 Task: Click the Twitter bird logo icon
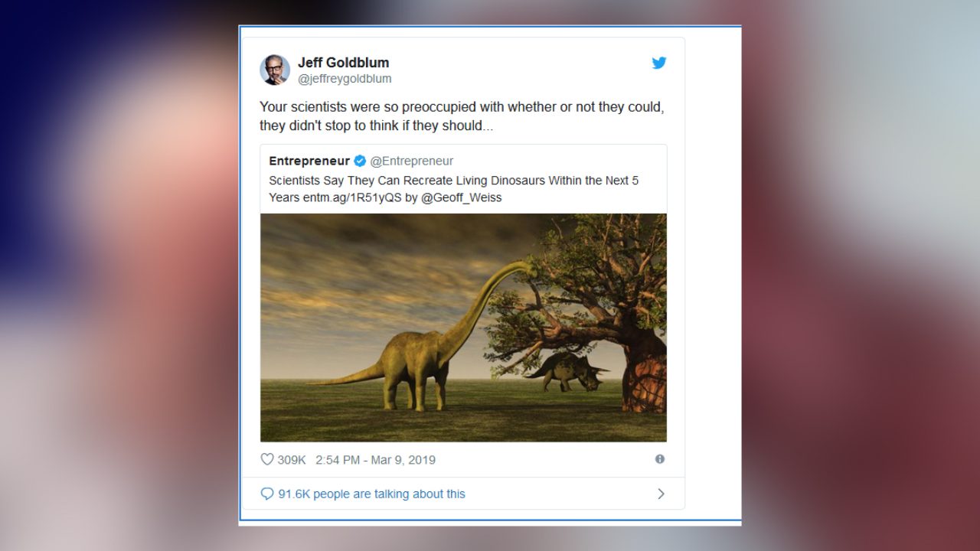[659, 63]
